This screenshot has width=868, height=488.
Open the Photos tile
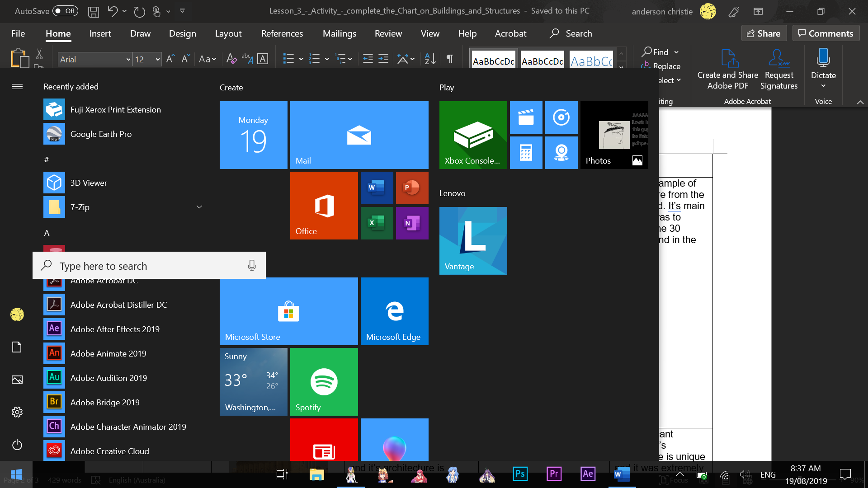614,135
